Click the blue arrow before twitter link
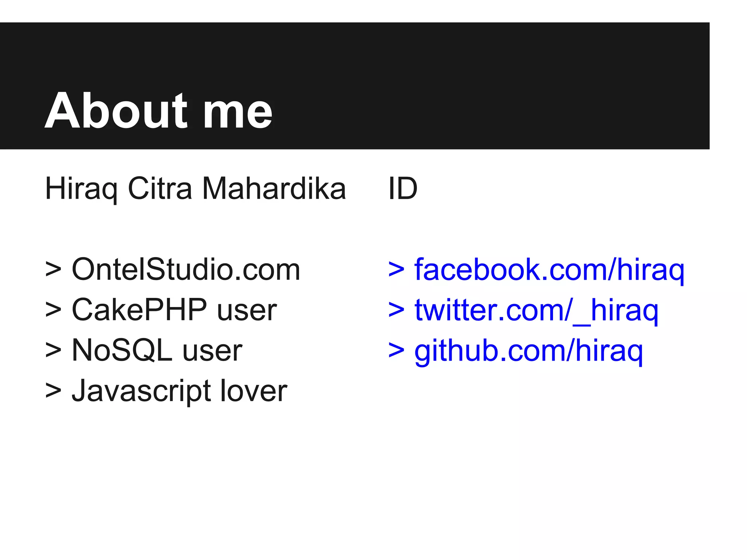747x560 pixels. [396, 311]
